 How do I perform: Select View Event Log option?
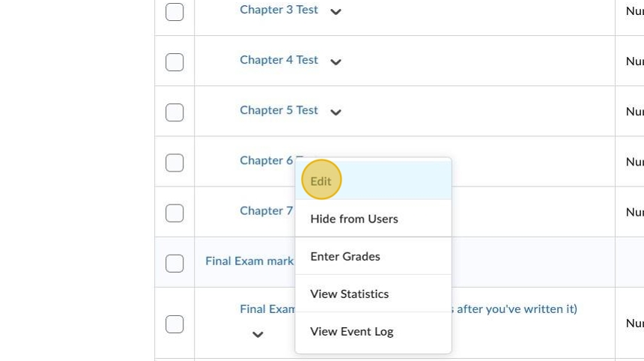point(352,331)
